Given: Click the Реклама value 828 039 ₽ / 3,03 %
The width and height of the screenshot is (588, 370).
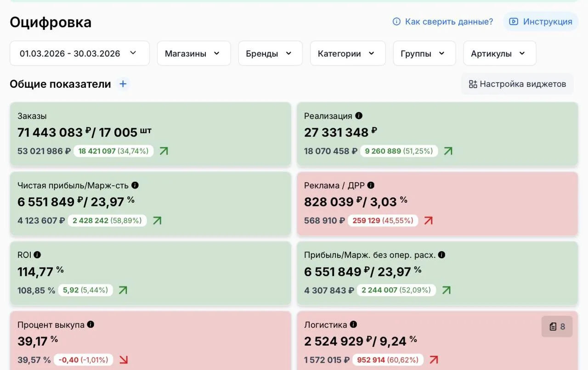Looking at the screenshot, I should pyautogui.click(x=356, y=202).
